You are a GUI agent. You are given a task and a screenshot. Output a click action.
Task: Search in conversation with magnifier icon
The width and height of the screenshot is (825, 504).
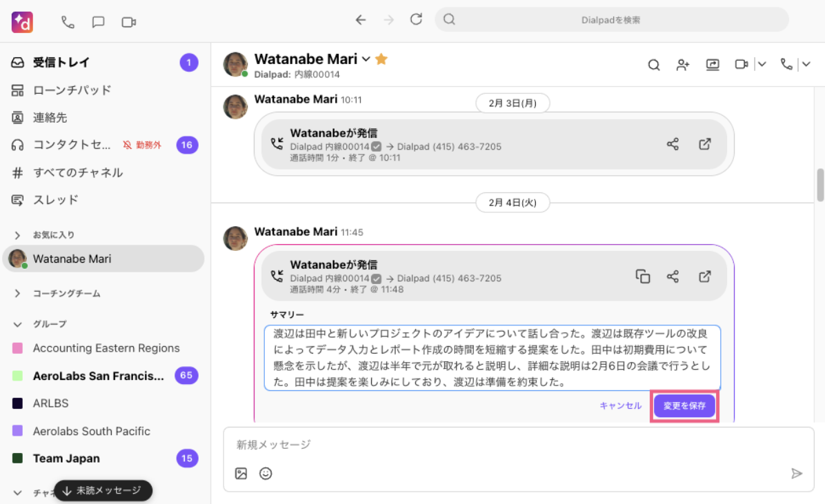coord(654,65)
